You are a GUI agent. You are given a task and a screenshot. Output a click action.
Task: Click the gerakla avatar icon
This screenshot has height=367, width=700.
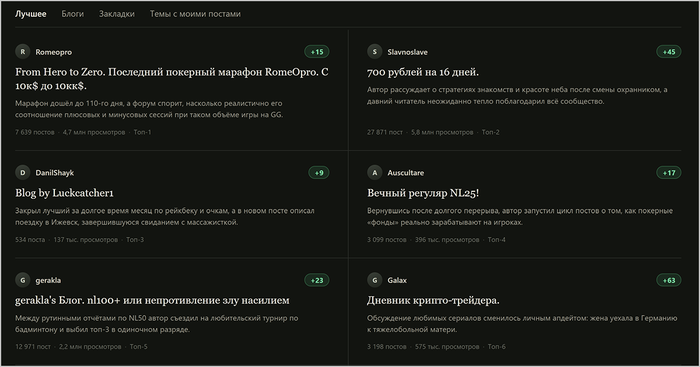[23, 280]
